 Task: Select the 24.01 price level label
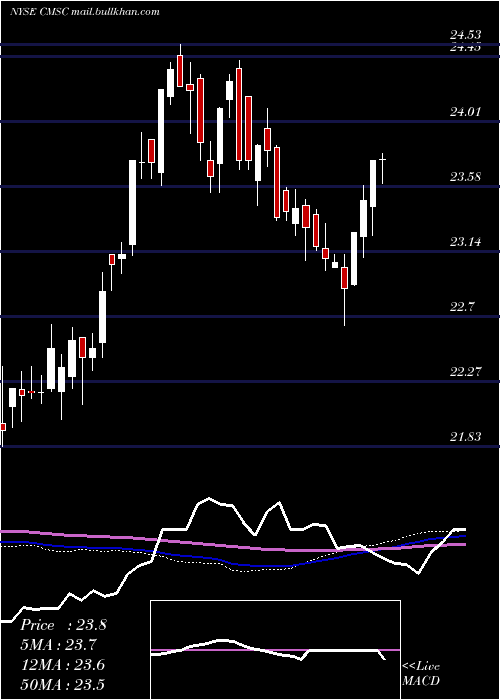point(466,111)
